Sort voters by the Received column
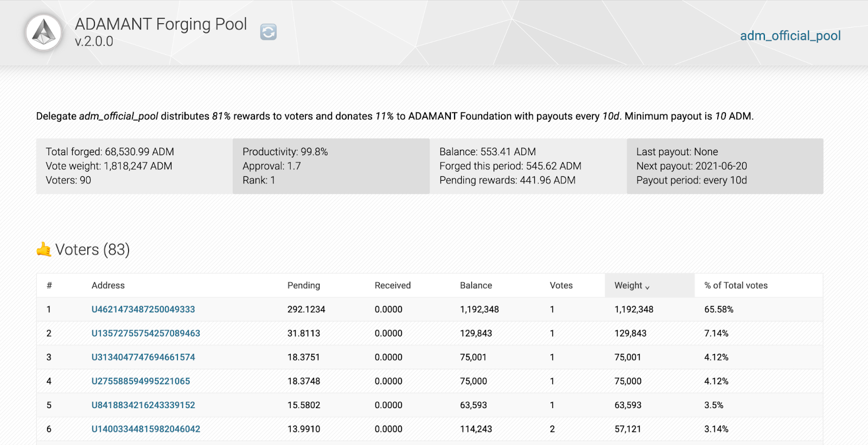This screenshot has height=445, width=868. coord(392,285)
